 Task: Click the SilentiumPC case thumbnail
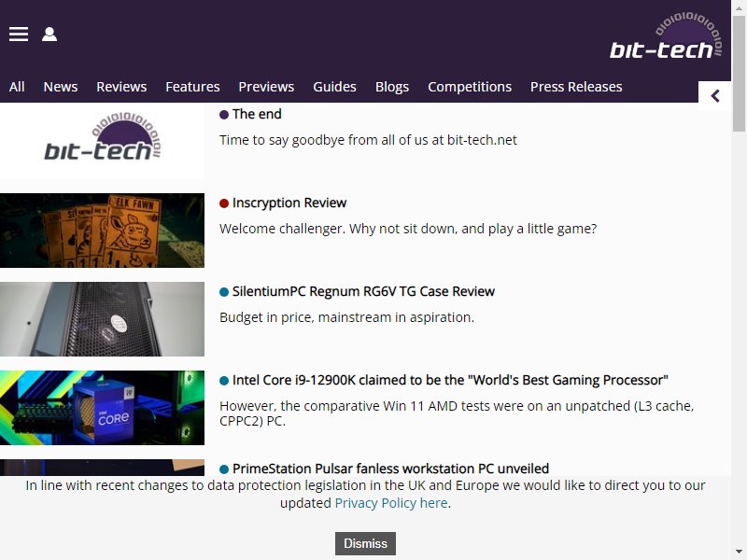(102, 319)
